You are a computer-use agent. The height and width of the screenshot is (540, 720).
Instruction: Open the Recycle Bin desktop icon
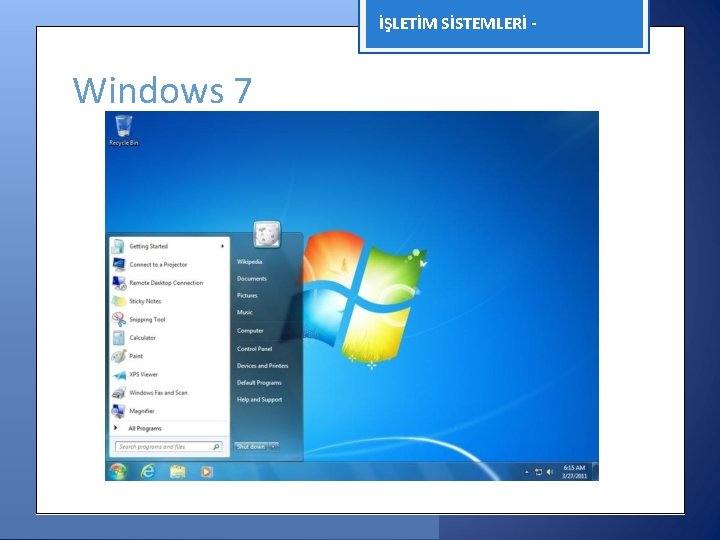pos(124,130)
